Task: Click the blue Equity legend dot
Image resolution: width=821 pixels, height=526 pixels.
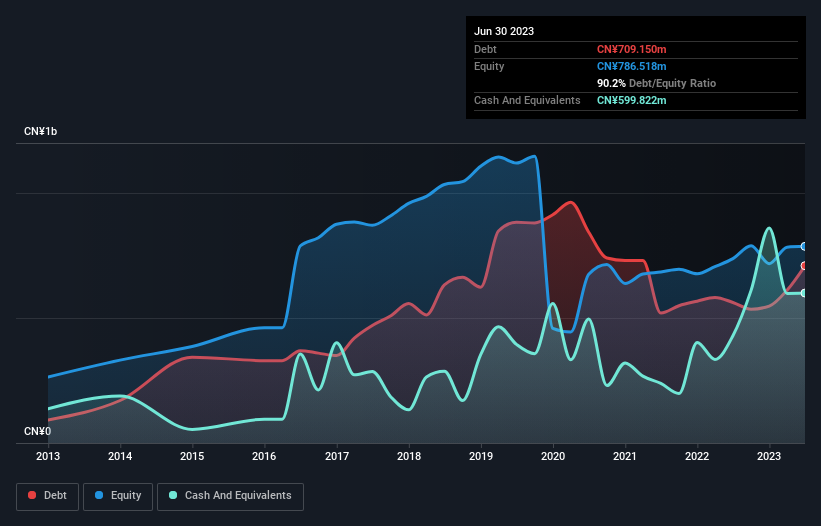Action: click(x=99, y=495)
